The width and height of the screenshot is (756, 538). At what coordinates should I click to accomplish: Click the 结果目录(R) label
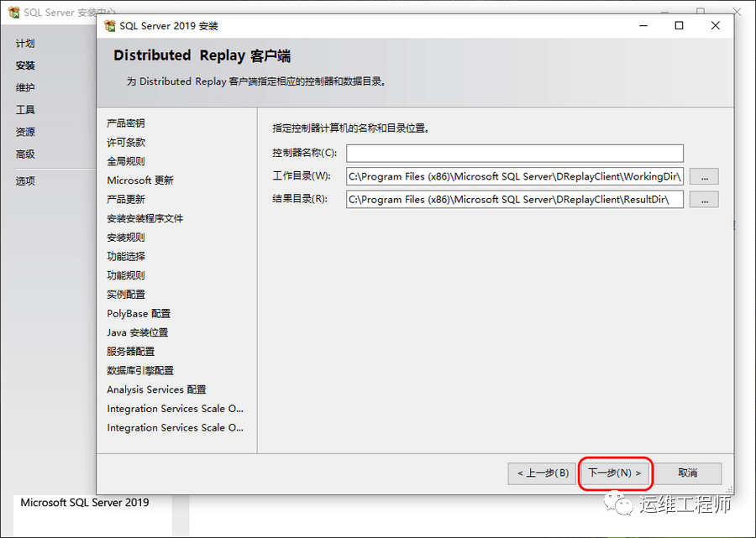pos(300,198)
